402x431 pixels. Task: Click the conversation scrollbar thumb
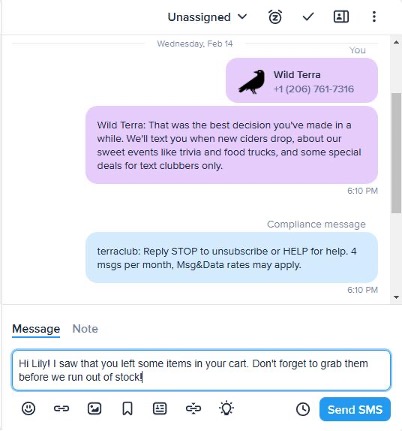pos(396,153)
